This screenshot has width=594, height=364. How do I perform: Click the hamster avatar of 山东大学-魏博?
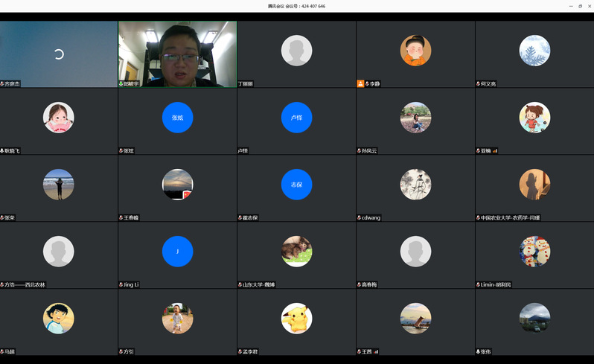(x=296, y=251)
